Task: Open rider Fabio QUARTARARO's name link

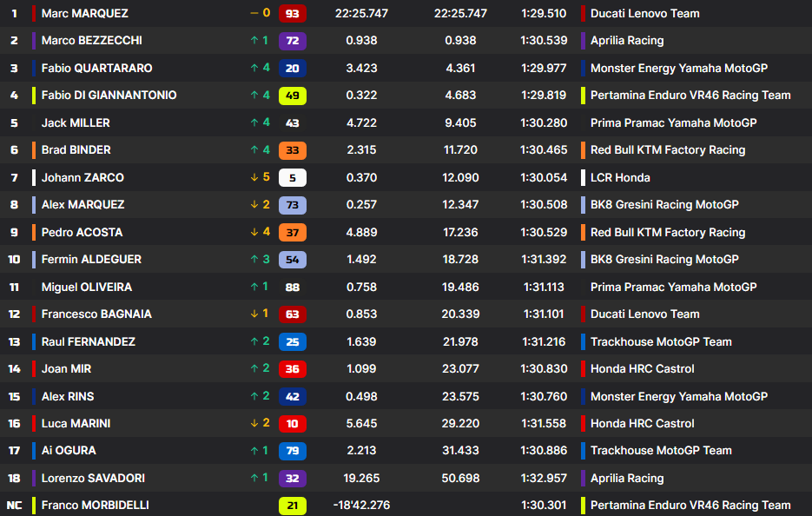Action: click(x=96, y=69)
